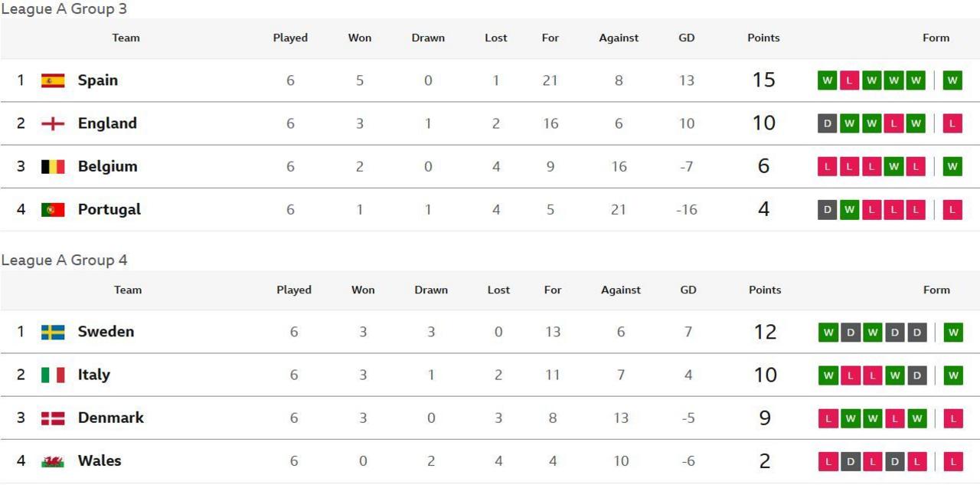Image resolution: width=980 pixels, height=485 pixels.
Task: Select the England team name
Action: [x=107, y=123]
